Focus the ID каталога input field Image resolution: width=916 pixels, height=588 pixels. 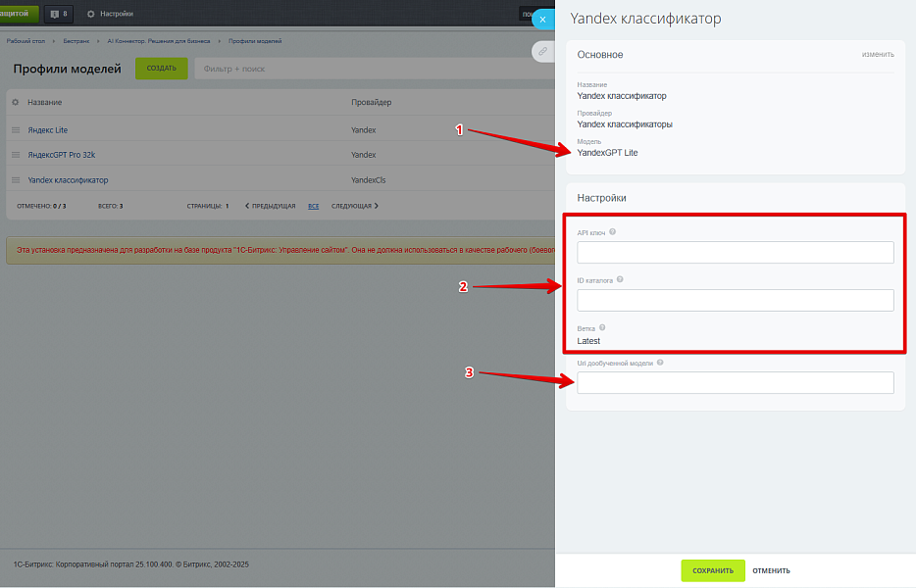click(736, 300)
